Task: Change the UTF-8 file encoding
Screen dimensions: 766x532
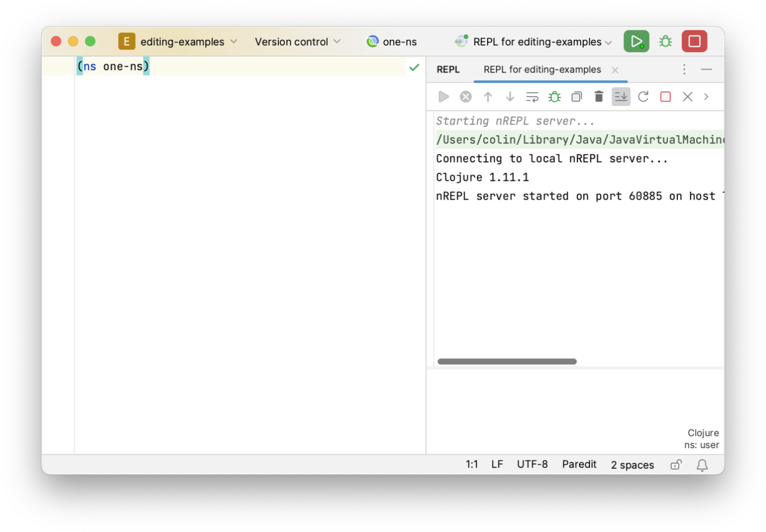Action: 532,464
